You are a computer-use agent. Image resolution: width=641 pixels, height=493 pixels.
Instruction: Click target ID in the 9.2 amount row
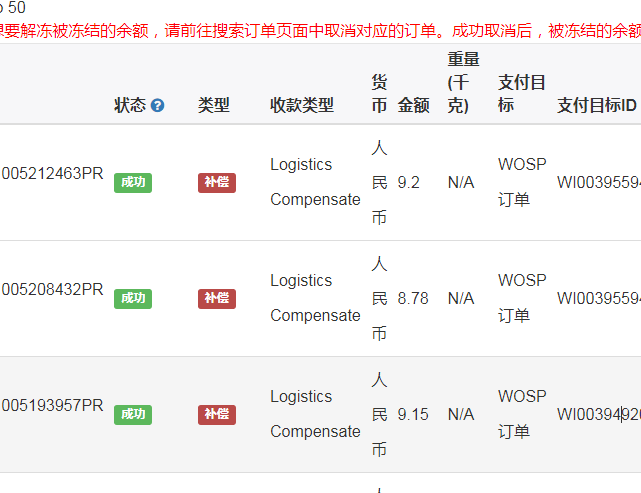tap(599, 183)
